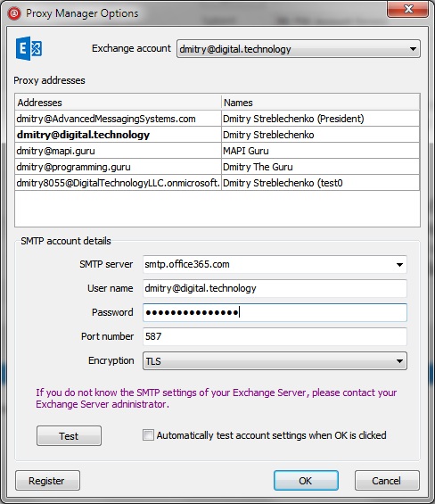Click the Test button

pos(69,436)
